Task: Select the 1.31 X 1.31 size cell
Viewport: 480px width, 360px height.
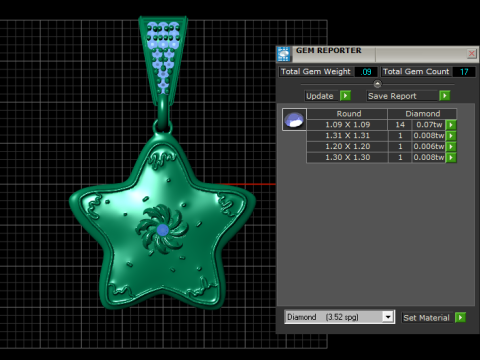Action: click(x=347, y=136)
